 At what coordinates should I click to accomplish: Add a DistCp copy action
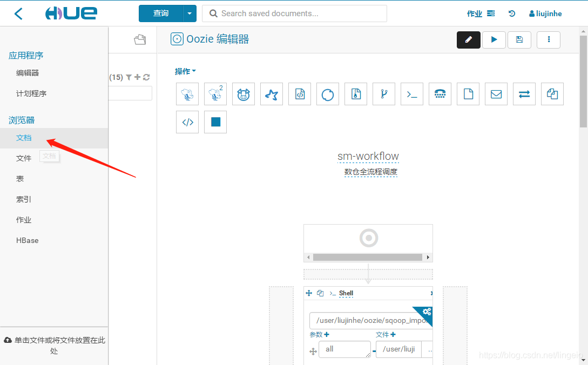552,94
